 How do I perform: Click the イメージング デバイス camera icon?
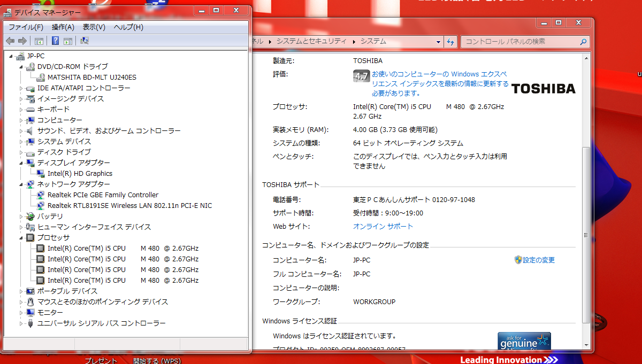tap(31, 98)
